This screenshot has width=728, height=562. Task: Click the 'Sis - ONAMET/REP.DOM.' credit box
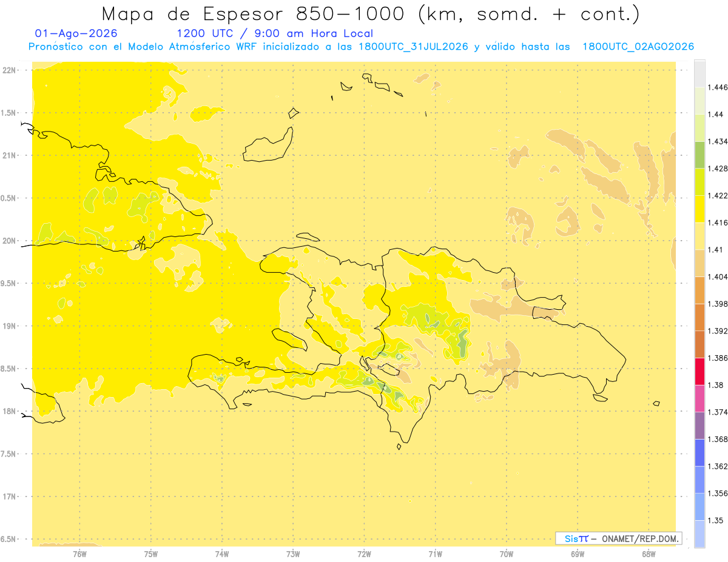click(x=619, y=538)
